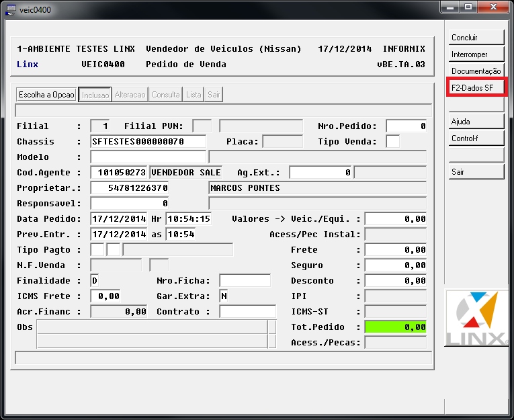This screenshot has width=514, height=420.
Task: Click the IPI value field
Action: [396, 296]
